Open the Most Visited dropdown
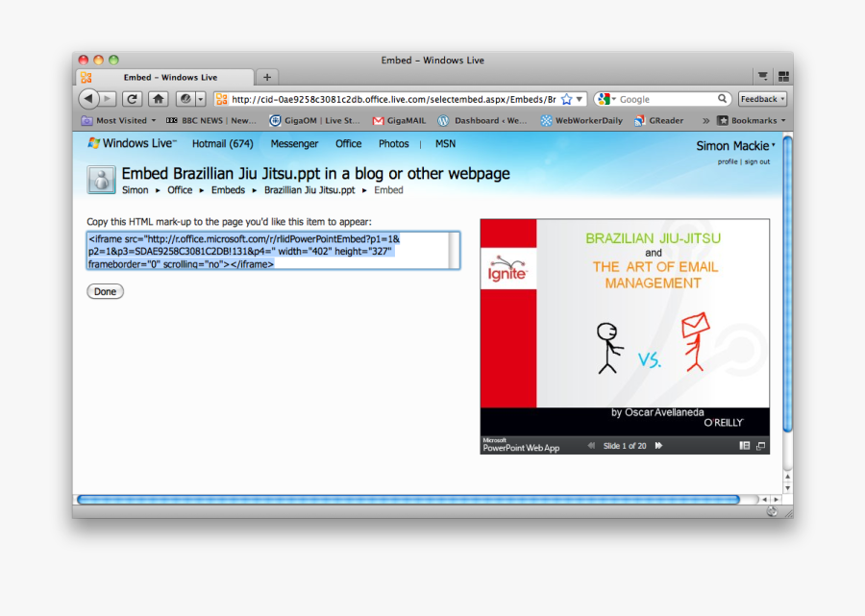Image resolution: width=865 pixels, height=616 pixels. tap(118, 120)
